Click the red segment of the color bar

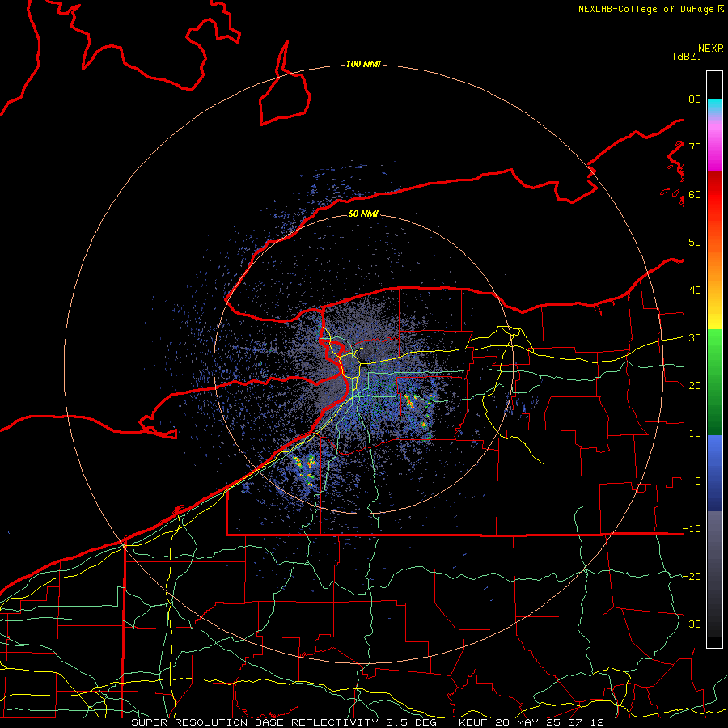click(714, 195)
